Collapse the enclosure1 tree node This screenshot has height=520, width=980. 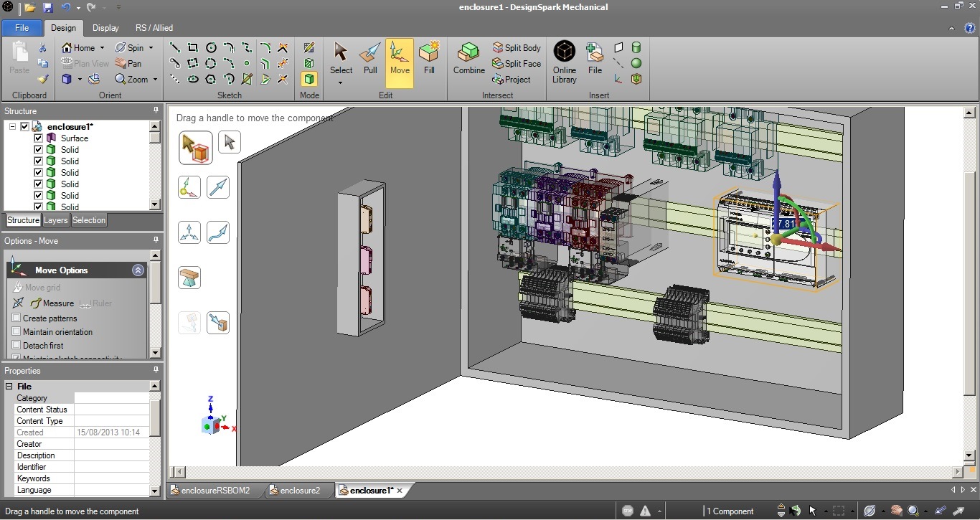(13, 127)
